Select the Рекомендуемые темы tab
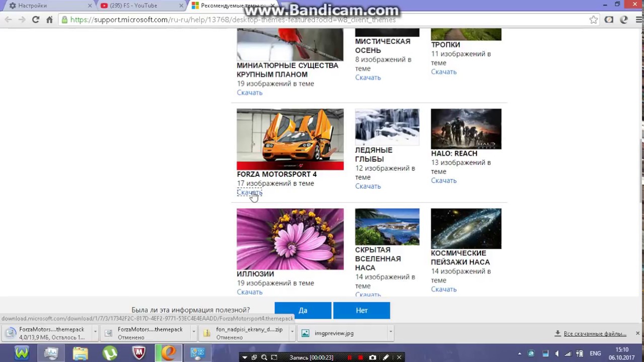The width and height of the screenshot is (644, 362). click(x=233, y=6)
